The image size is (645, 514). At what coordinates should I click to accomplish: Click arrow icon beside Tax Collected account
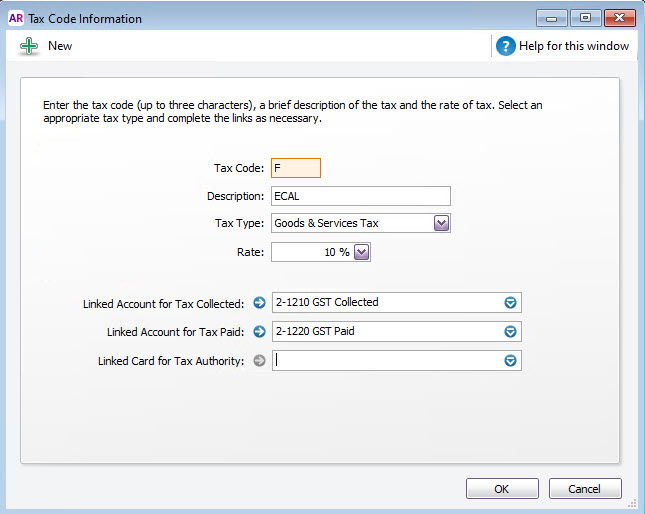pos(260,303)
